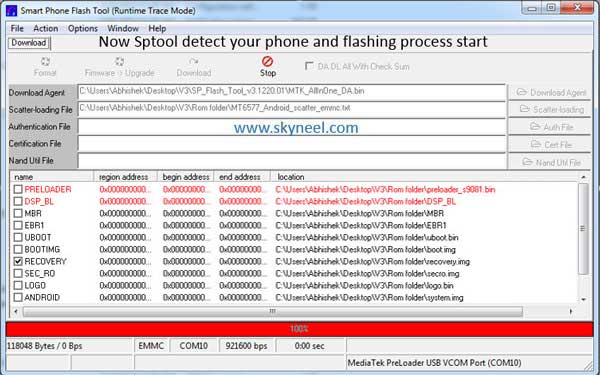Sort by begin address column header
Viewport: 600px width, 375px height.
pyautogui.click(x=186, y=177)
